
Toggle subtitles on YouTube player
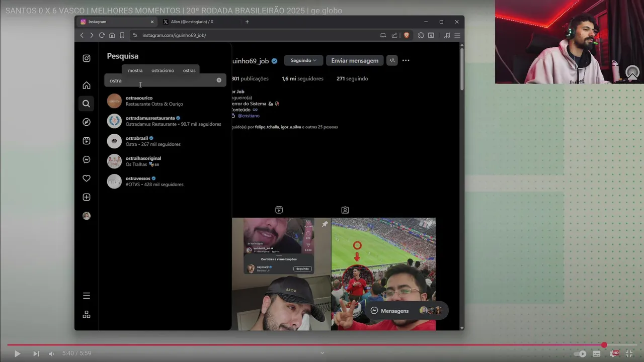(597, 353)
